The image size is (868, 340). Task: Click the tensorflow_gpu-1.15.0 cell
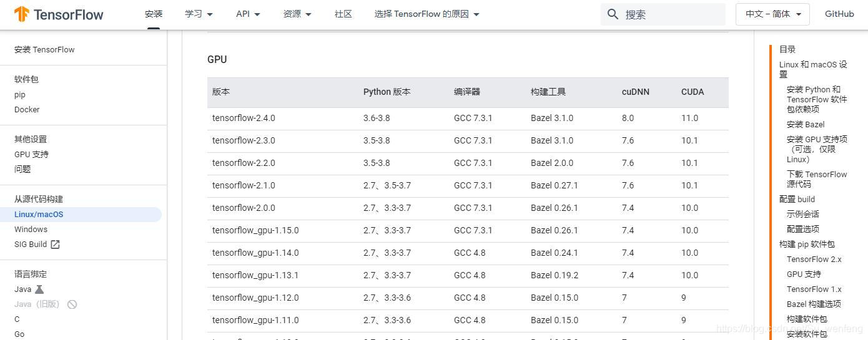(x=255, y=230)
